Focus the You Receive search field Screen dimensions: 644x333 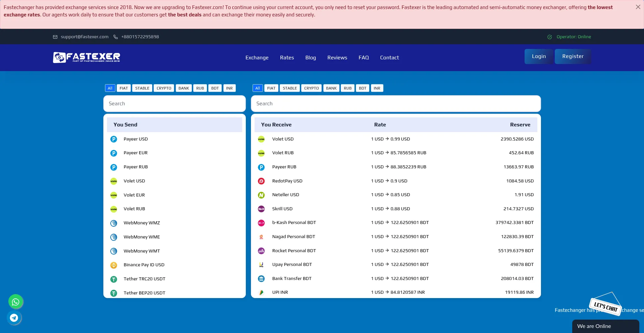[x=396, y=104]
